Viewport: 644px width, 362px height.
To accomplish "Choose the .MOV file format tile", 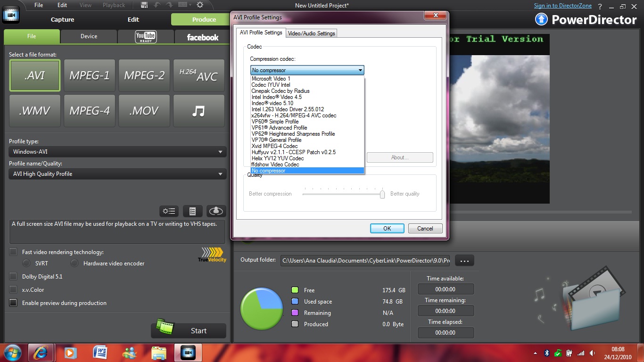I will [144, 111].
